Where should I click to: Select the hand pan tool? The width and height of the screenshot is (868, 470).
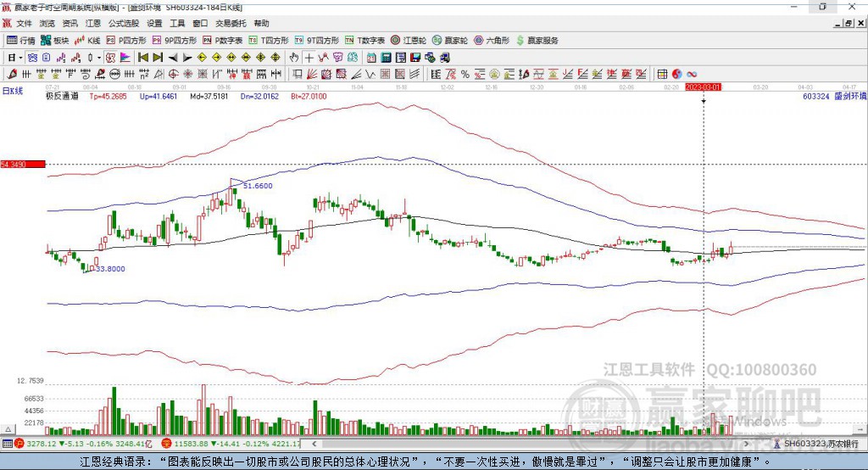click(x=294, y=58)
